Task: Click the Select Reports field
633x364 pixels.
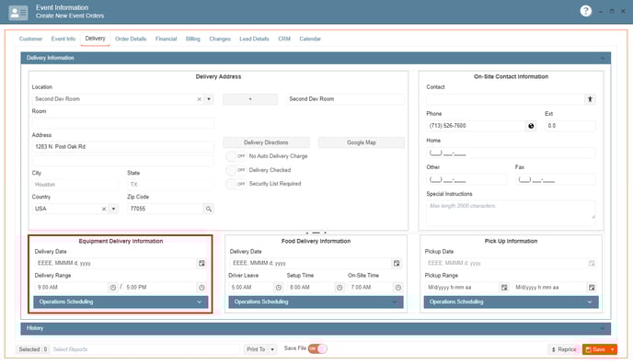Action: (145, 349)
